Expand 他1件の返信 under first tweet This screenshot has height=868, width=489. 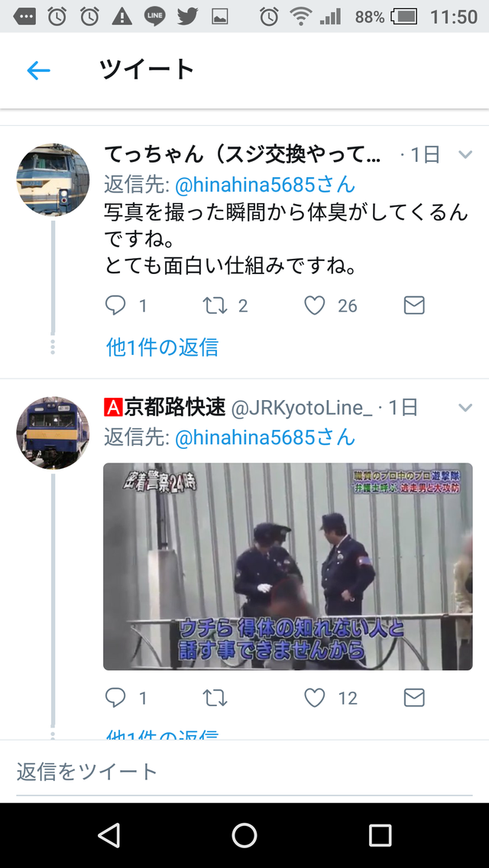162,347
